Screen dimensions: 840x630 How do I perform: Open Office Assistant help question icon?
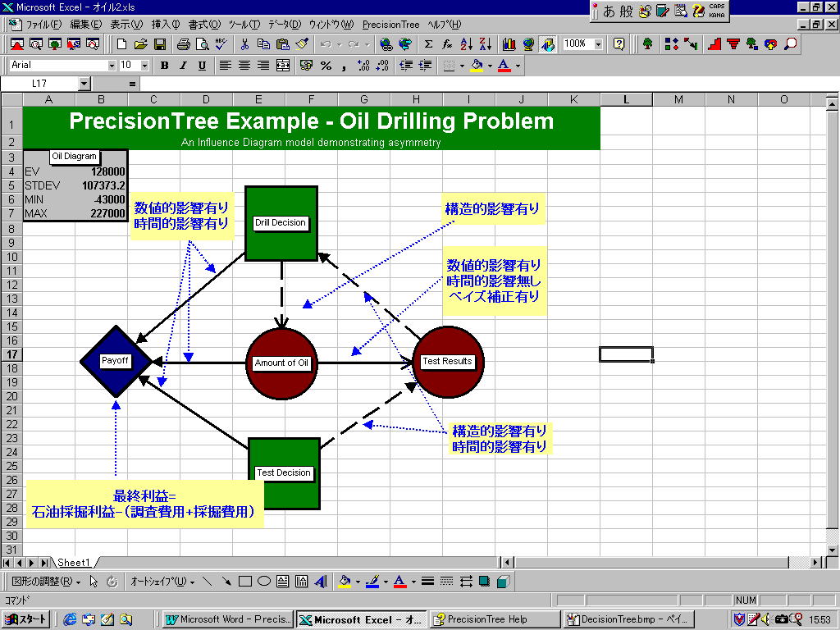619,44
